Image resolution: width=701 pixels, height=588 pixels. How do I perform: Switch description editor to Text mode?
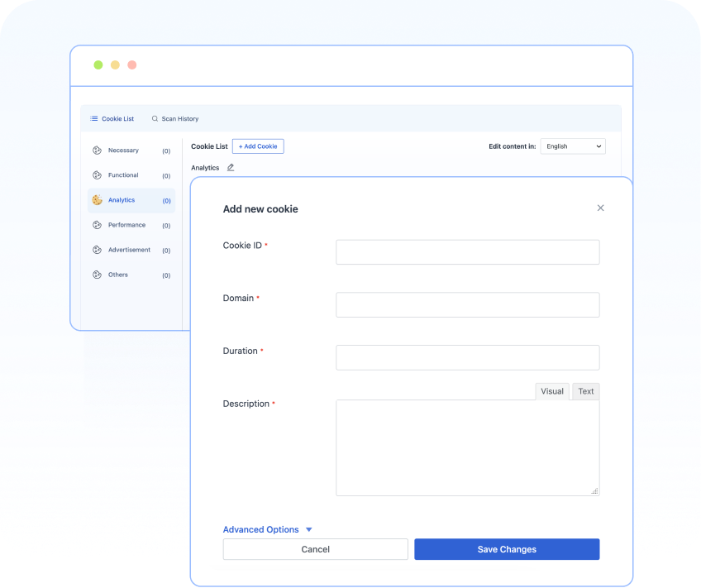(x=585, y=391)
